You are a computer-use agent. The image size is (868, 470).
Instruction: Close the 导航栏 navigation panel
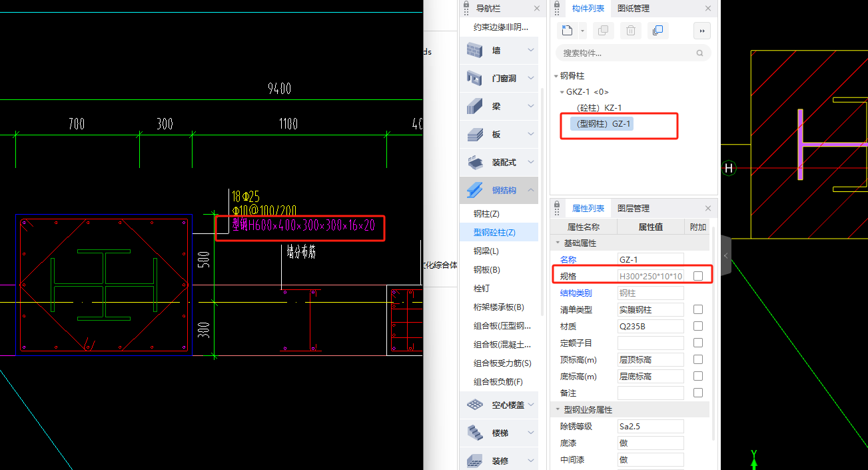tap(537, 8)
